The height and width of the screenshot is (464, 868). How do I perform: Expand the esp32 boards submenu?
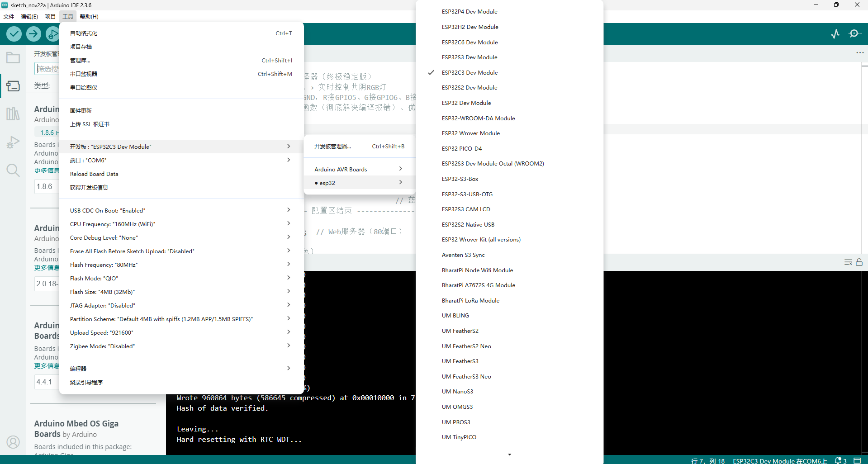pos(360,183)
